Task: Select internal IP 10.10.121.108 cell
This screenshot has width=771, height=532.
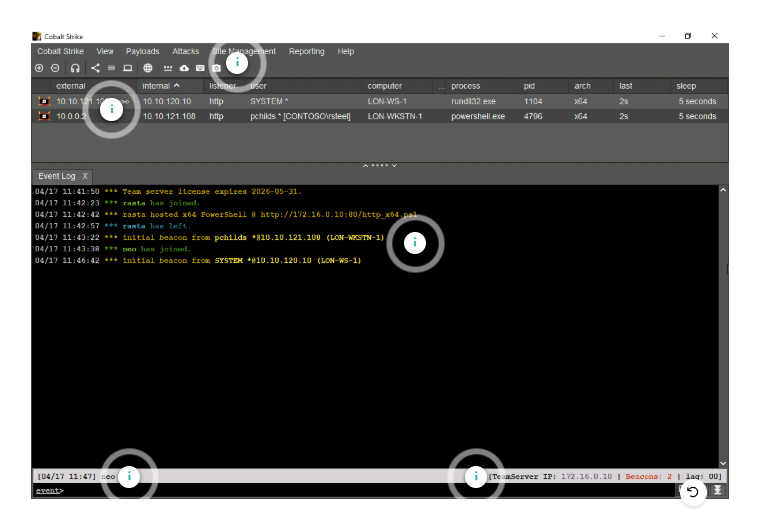Action: [169, 117]
